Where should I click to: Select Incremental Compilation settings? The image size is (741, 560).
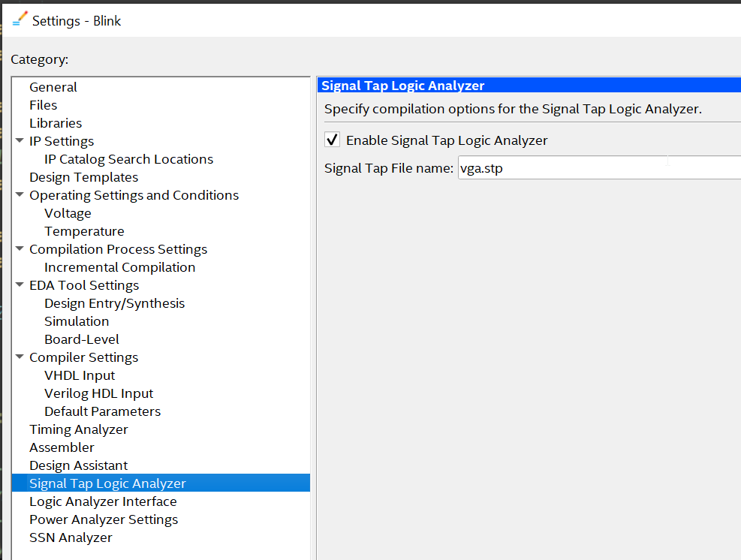119,267
